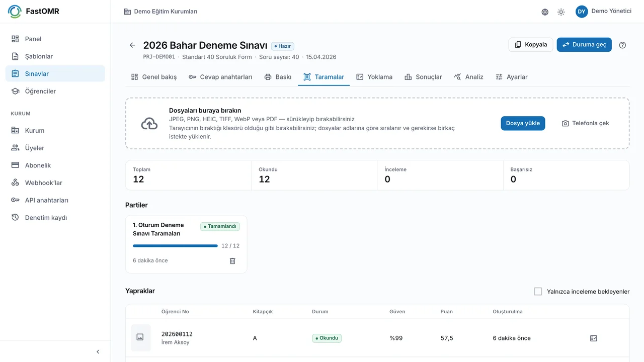The height and width of the screenshot is (362, 644).
Task: Open the Yoklama tab
Action: click(374, 77)
